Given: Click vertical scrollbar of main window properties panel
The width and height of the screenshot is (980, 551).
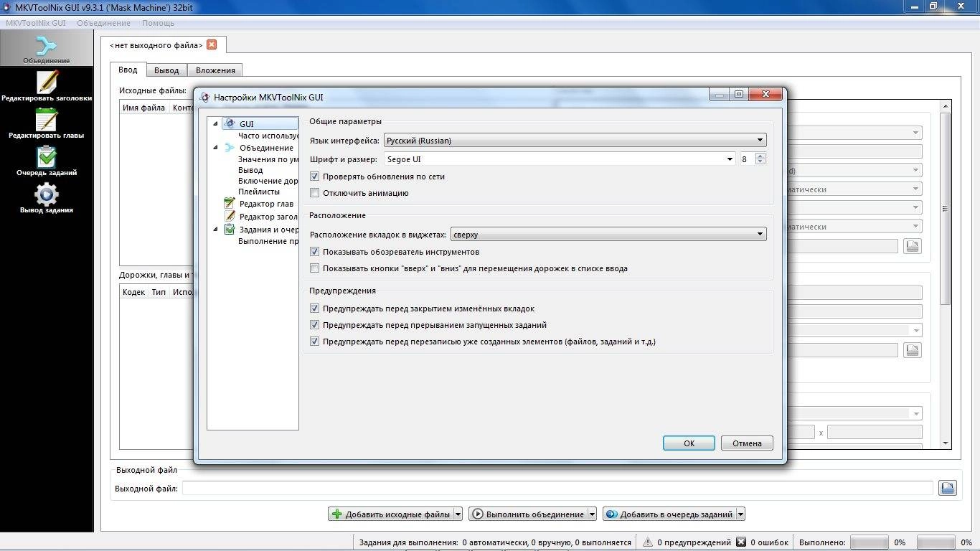Looking at the screenshot, I should click(x=946, y=208).
